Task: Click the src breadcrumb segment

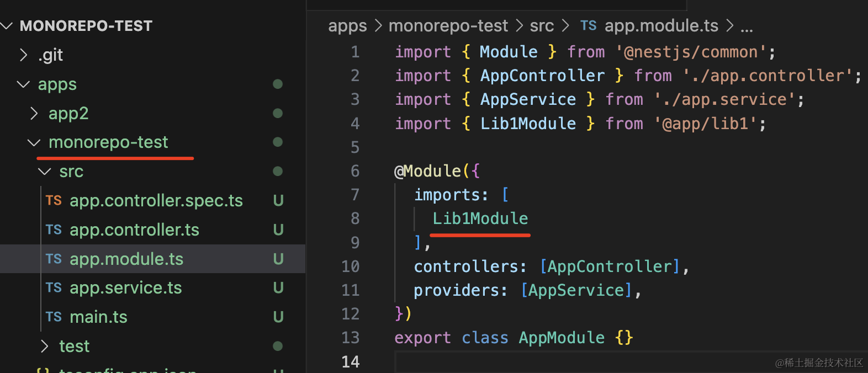Action: pos(541,25)
